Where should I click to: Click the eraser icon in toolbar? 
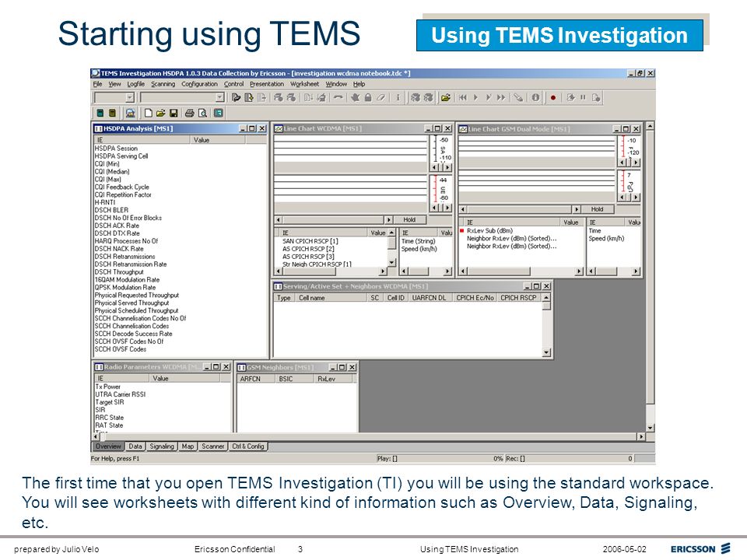point(381,98)
